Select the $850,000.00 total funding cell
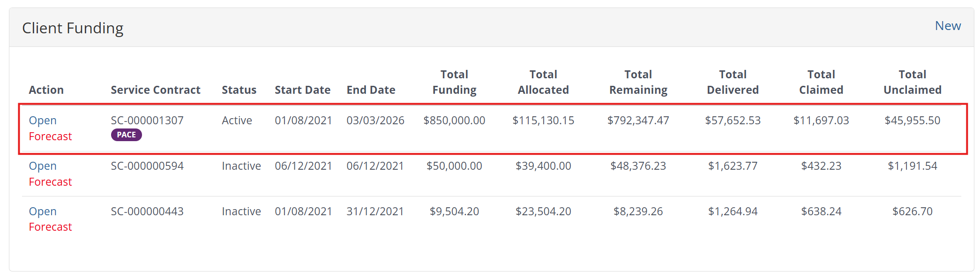This screenshot has width=980, height=279. click(x=454, y=121)
